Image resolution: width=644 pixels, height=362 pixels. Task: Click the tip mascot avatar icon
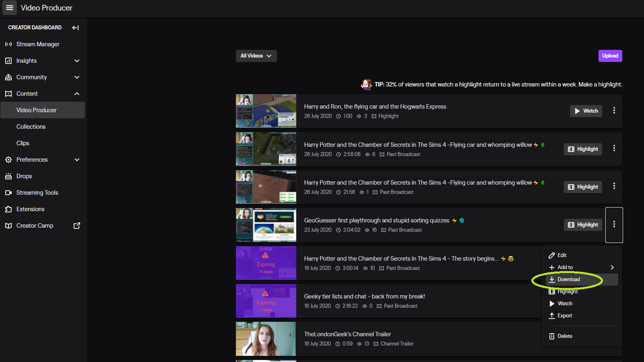tap(366, 84)
